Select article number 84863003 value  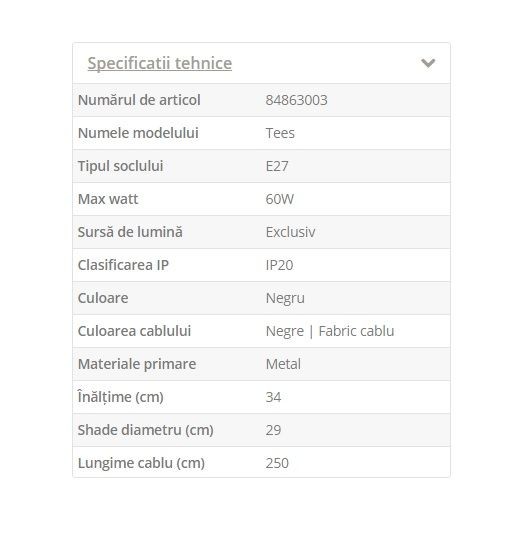296,100
